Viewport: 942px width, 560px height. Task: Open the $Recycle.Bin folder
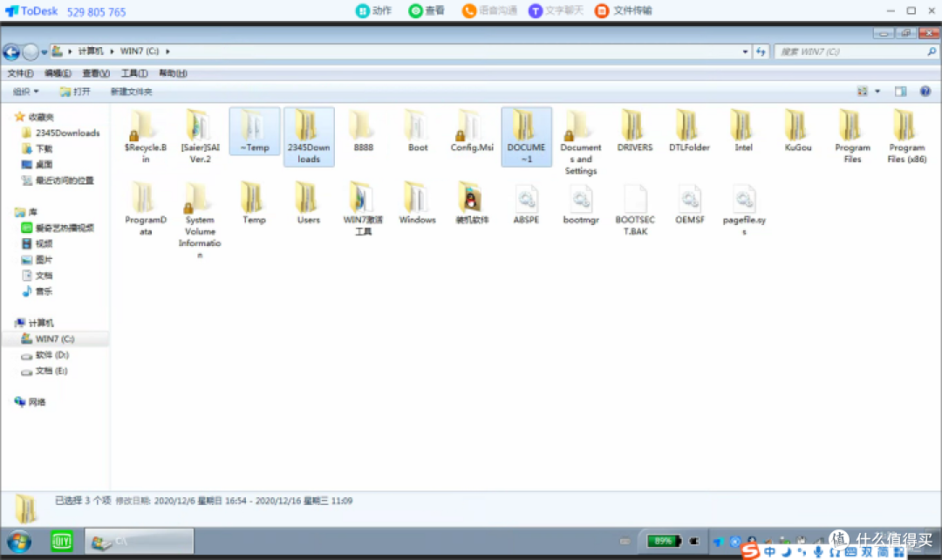point(145,136)
